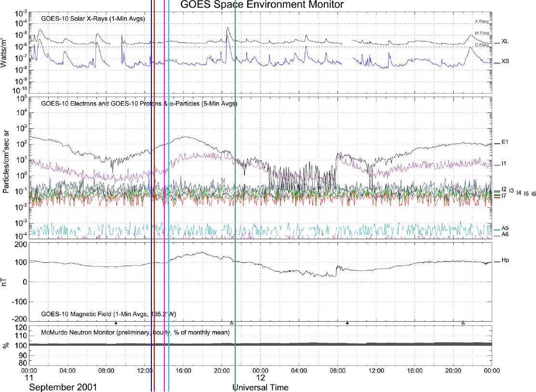
Task: Click the green vertical time marker line
Action: (235, 193)
